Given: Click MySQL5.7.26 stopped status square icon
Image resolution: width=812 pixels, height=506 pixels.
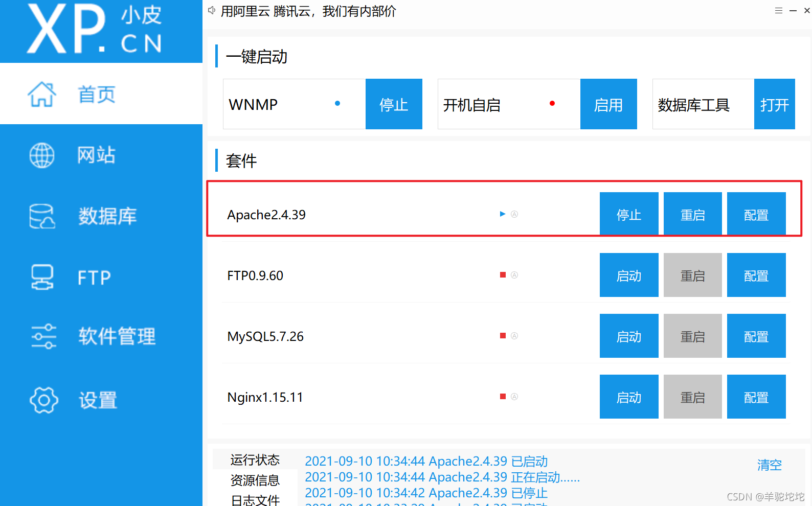Looking at the screenshot, I should (503, 336).
